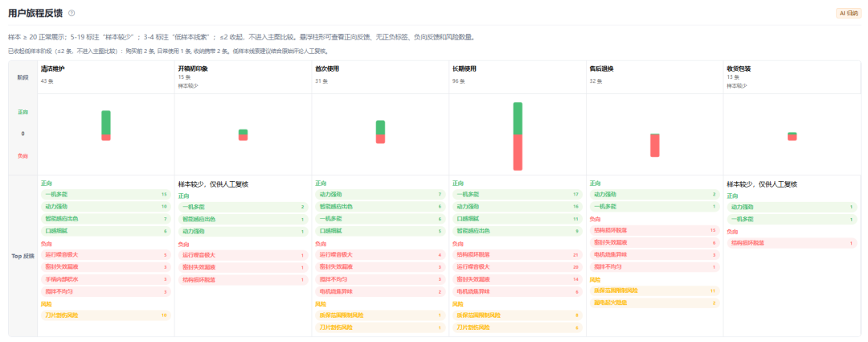Click 电机烧焦异味 tag with count 2

point(380,291)
